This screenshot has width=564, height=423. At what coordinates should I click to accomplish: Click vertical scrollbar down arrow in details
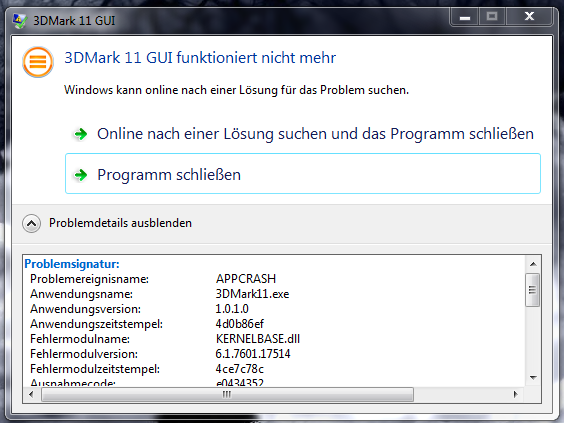coord(533,377)
